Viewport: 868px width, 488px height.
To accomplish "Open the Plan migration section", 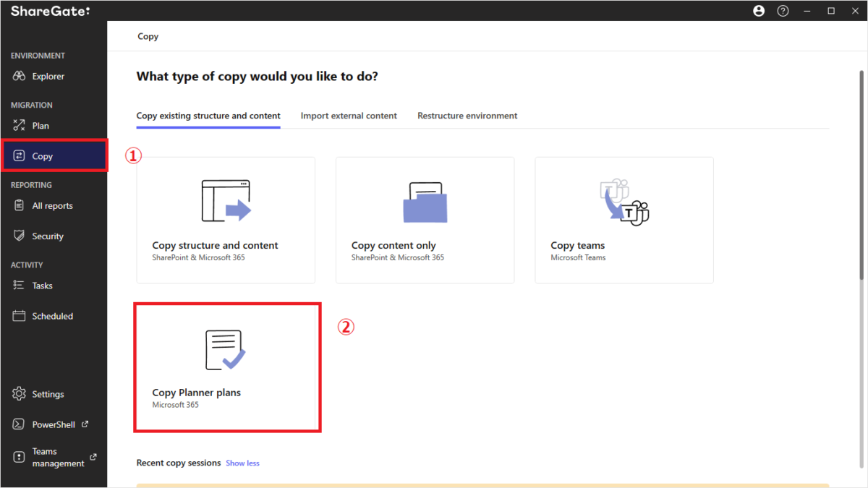I will (x=39, y=125).
